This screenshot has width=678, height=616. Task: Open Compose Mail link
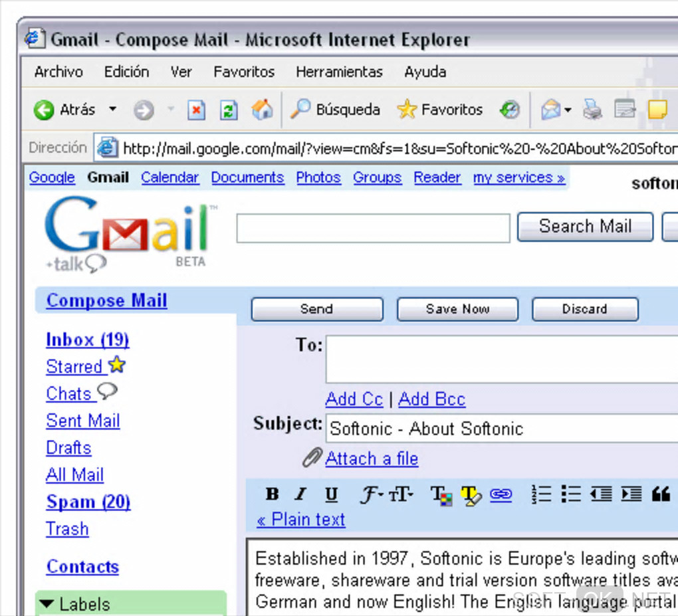107,300
